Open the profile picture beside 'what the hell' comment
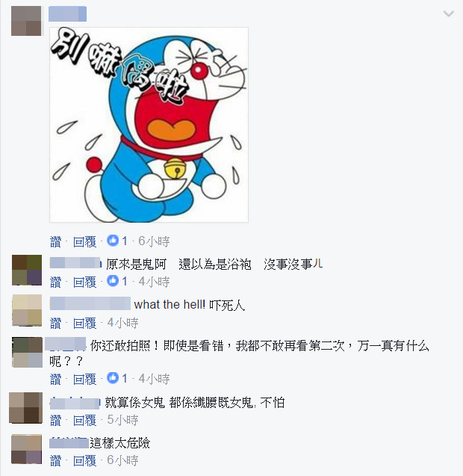 (x=27, y=311)
